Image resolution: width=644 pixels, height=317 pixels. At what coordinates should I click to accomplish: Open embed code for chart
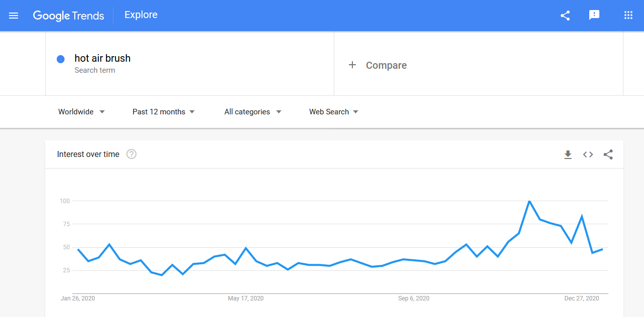588,154
